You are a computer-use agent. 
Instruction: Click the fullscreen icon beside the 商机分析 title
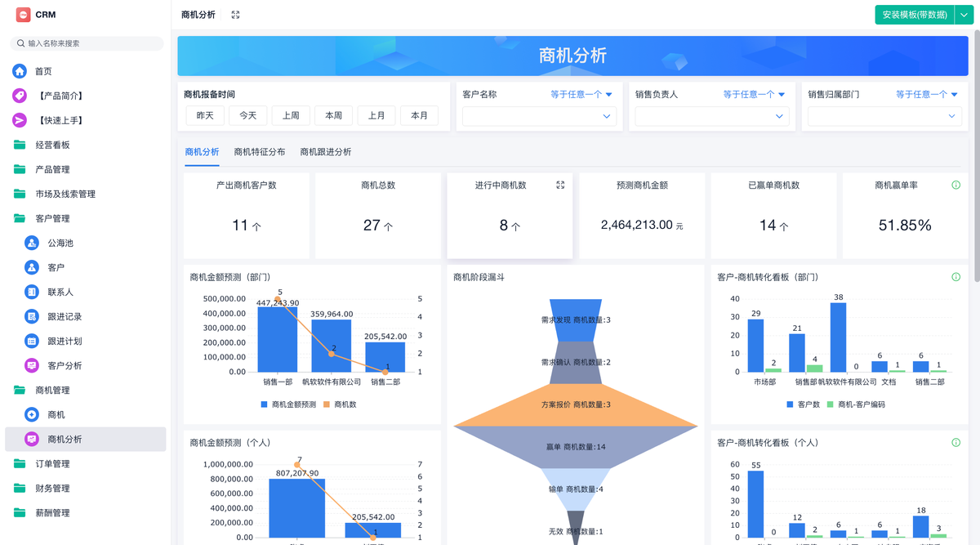pos(235,15)
